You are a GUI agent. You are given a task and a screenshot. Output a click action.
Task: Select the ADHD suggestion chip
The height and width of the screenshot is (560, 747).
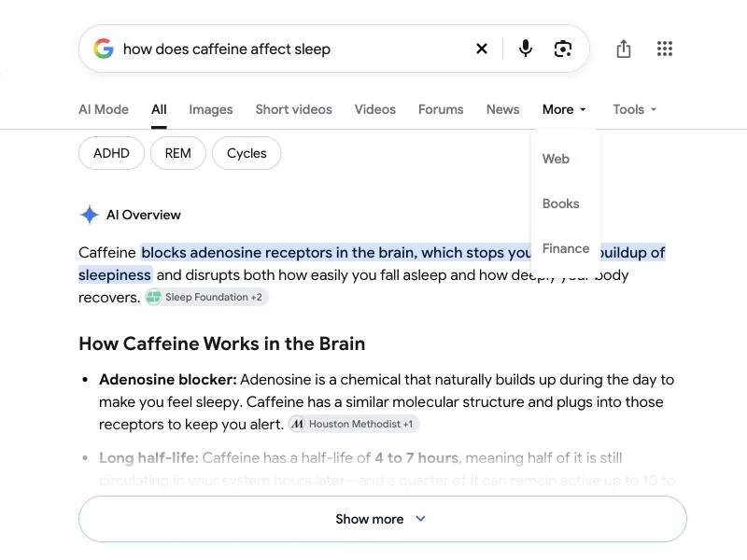click(x=111, y=153)
